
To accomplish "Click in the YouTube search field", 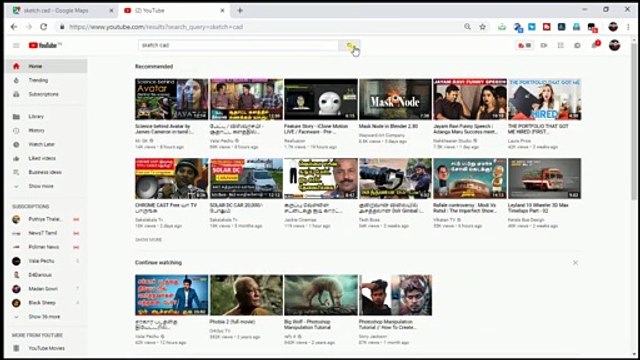I will click(x=238, y=45).
